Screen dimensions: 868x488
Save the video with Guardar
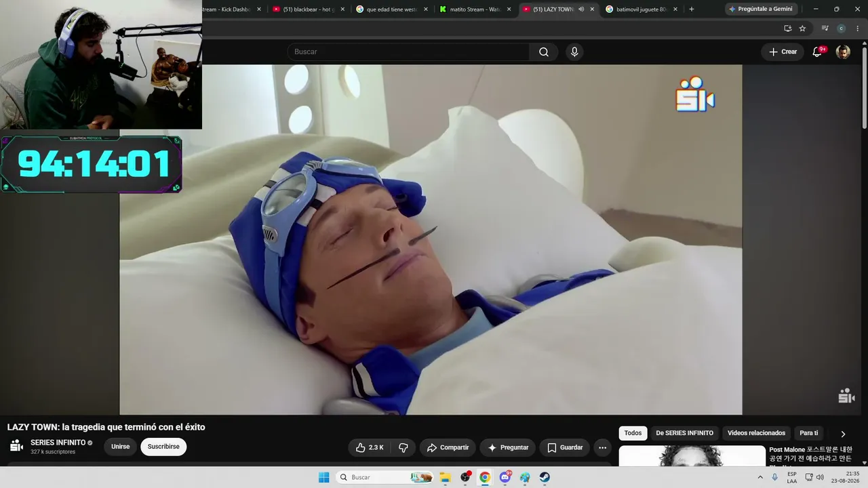click(565, 447)
